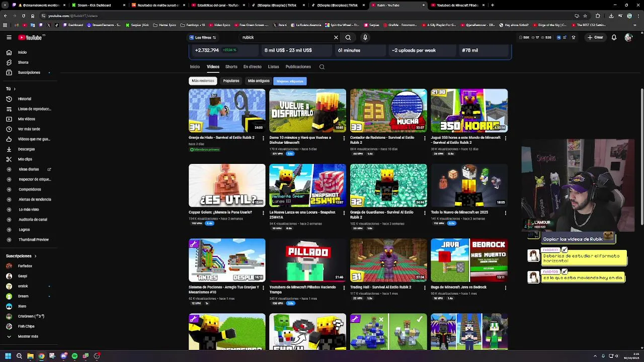Open Windows taskbar search
Viewport: 644px width, 362px height.
[19, 356]
